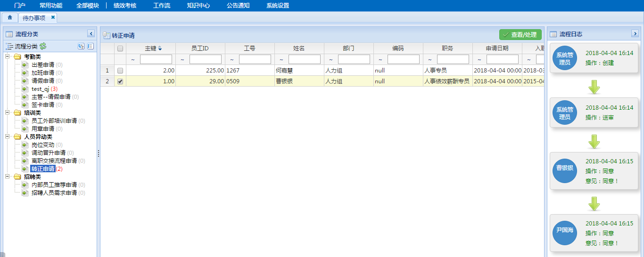This screenshot has height=257, width=644.
Task: Check the checkbox for row 何嘉慧
Action: pyautogui.click(x=120, y=71)
